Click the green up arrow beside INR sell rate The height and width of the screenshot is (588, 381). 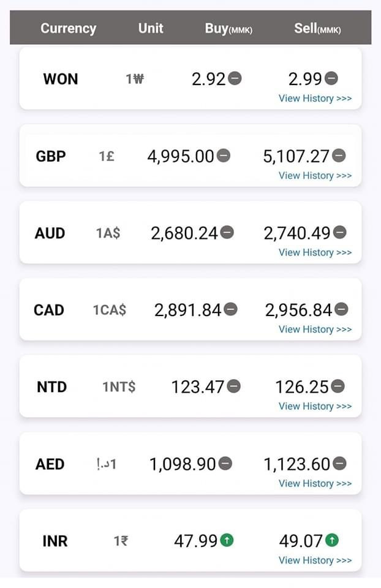(332, 541)
